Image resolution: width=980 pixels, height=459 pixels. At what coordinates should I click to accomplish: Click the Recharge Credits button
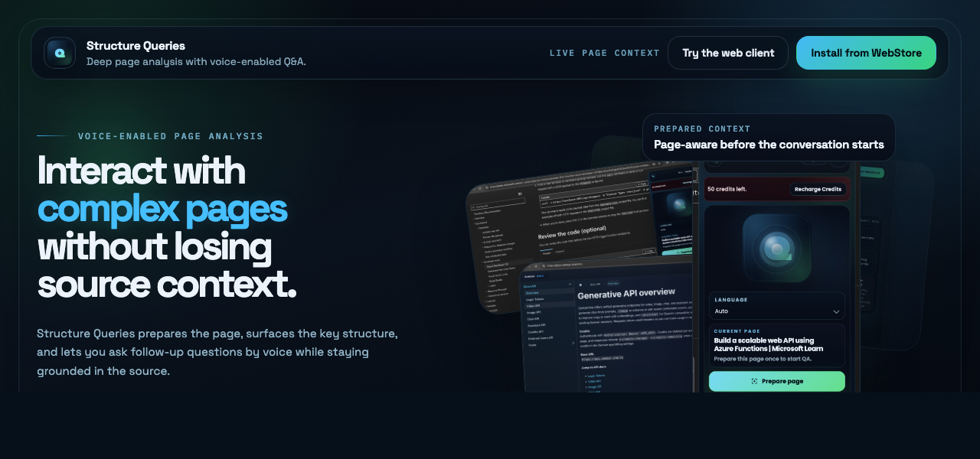tap(818, 189)
